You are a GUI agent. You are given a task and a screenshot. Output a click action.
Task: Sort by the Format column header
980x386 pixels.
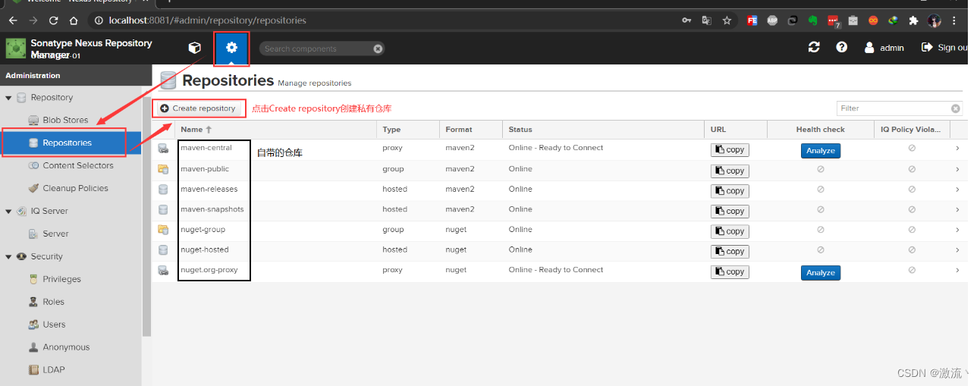tap(471, 130)
